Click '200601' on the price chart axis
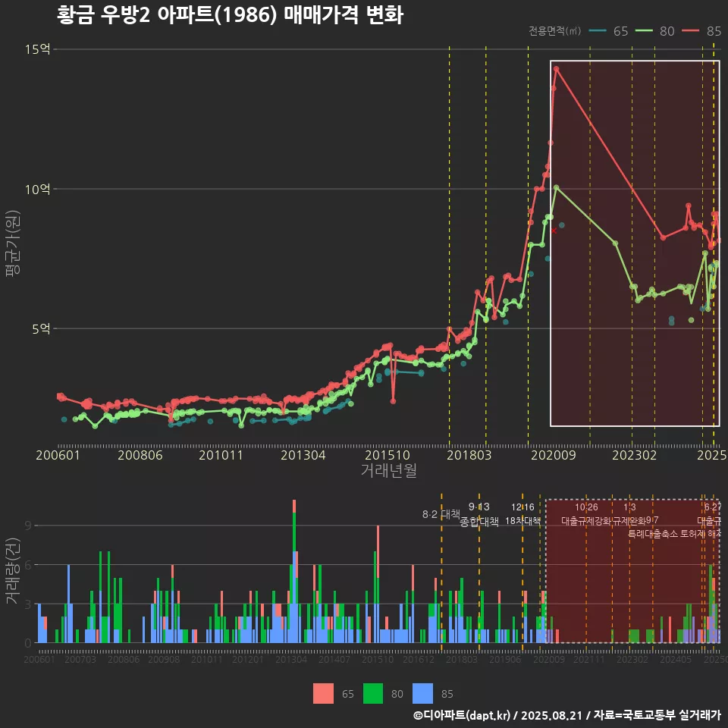Image resolution: width=728 pixels, height=728 pixels. tap(58, 455)
